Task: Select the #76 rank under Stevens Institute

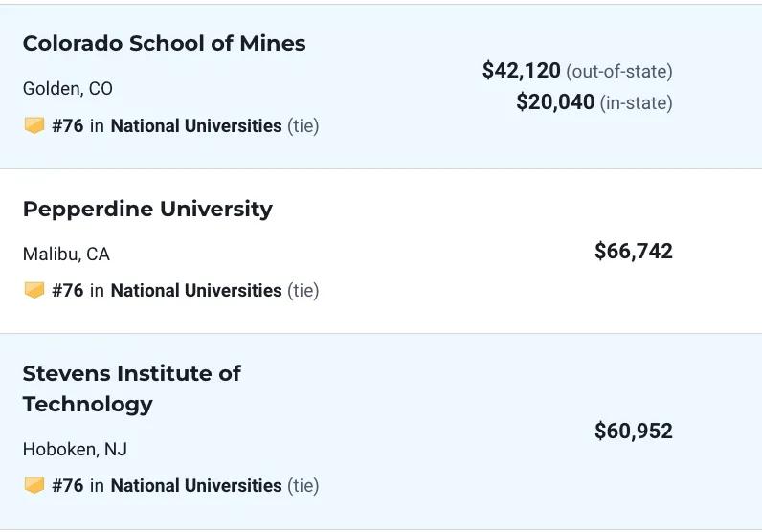Action: [x=68, y=485]
